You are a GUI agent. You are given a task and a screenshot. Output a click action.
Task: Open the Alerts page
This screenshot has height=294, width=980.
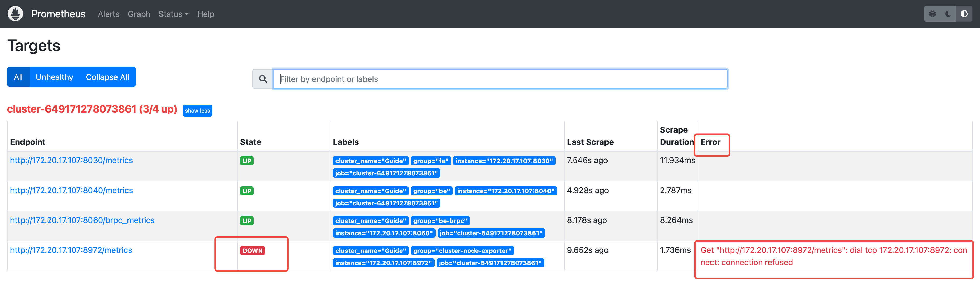[x=108, y=14]
